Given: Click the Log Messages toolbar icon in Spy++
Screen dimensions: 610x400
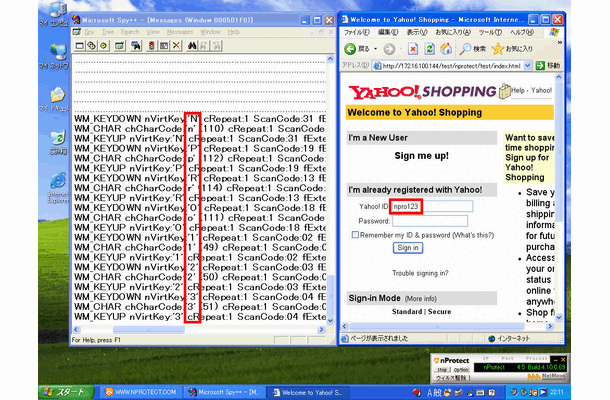Looking at the screenshot, I should (x=119, y=46).
